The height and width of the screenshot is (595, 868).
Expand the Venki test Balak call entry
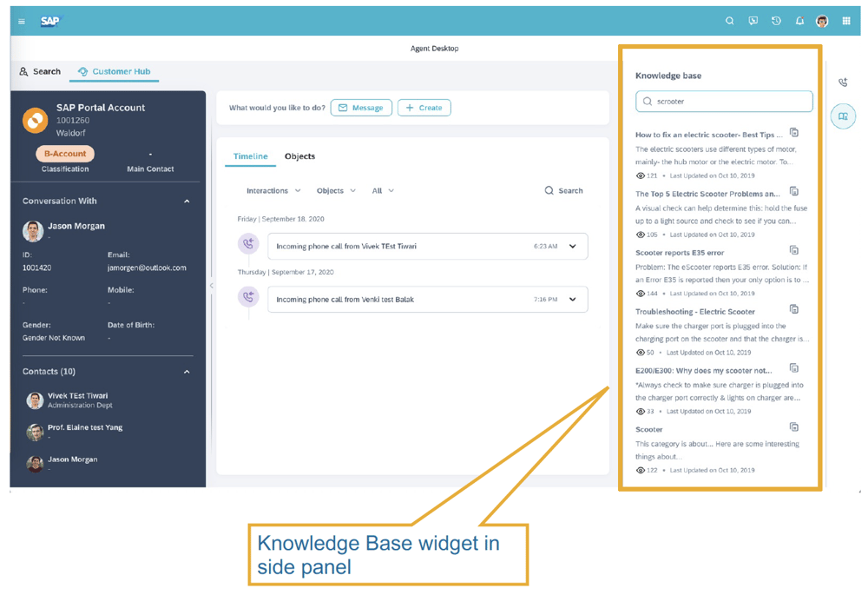click(x=572, y=300)
